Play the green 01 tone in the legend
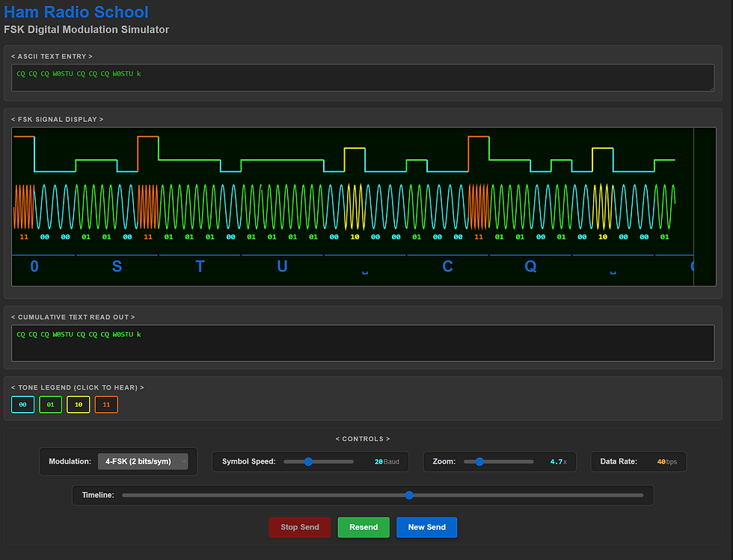The height and width of the screenshot is (560, 733). pos(50,404)
